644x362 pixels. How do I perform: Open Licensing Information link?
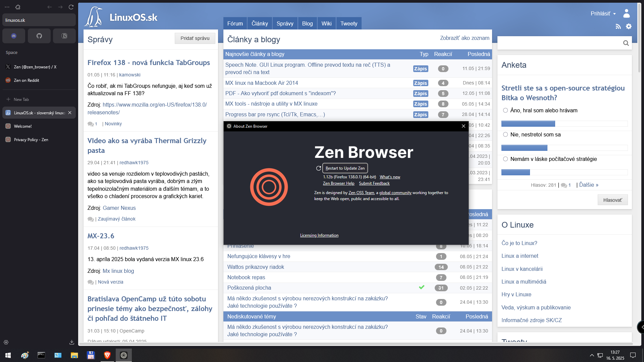(319, 235)
